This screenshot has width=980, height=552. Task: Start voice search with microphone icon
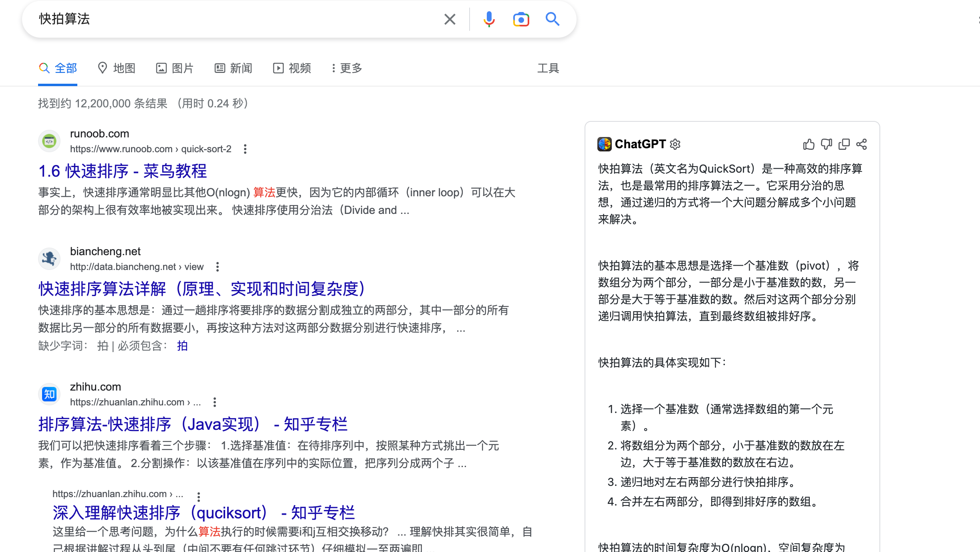[489, 19]
